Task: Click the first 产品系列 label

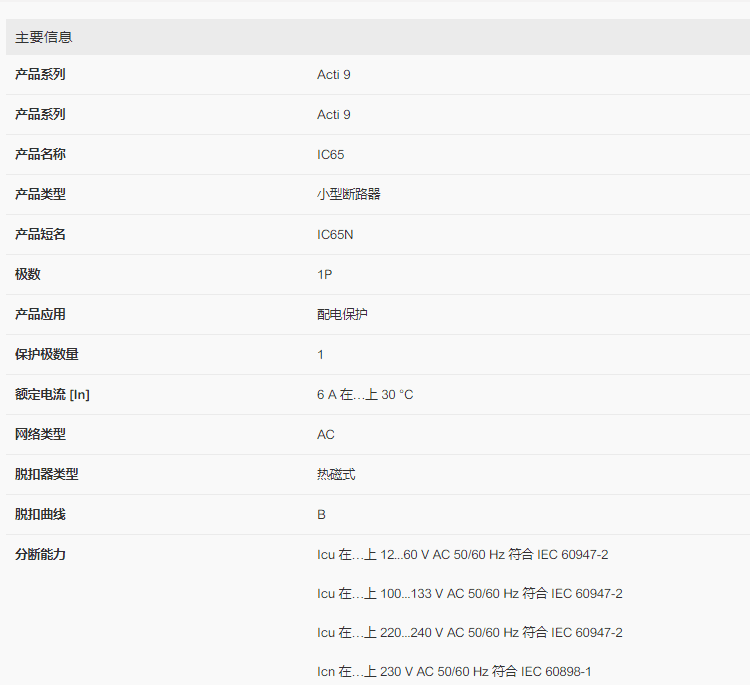Action: click(x=40, y=75)
